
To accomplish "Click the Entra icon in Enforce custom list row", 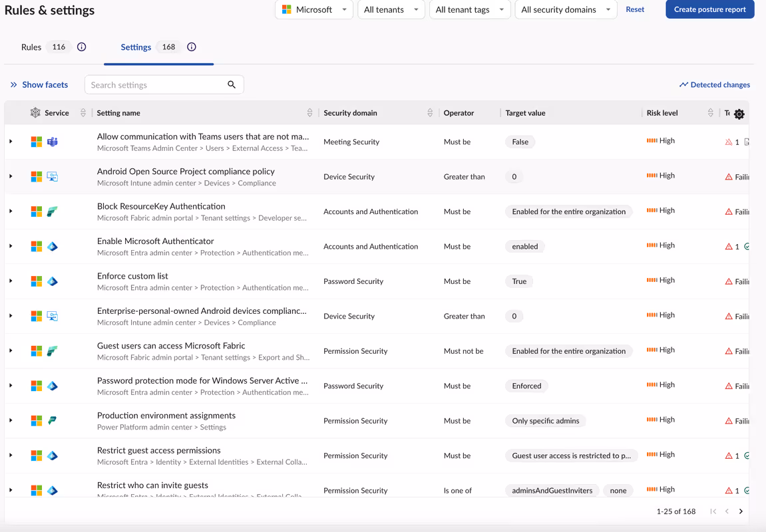I will [x=53, y=281].
